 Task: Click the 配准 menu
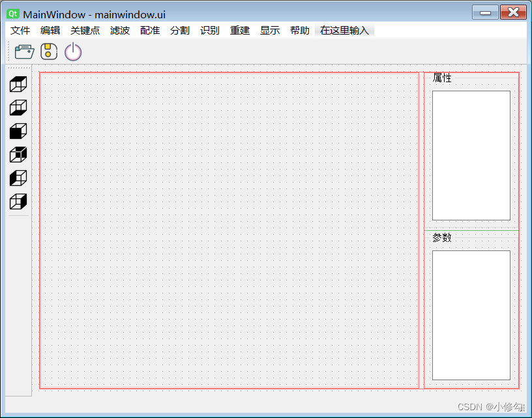click(150, 30)
